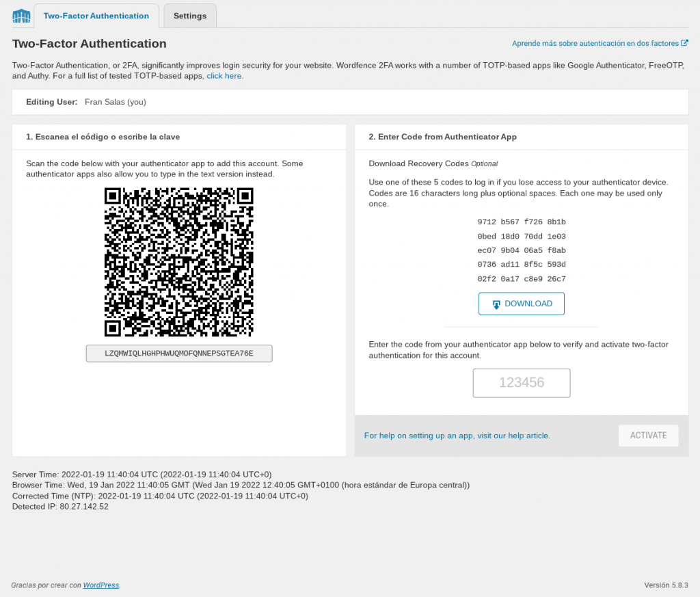Click the heading '2. Enter Code from Authenticator App'

(x=442, y=137)
